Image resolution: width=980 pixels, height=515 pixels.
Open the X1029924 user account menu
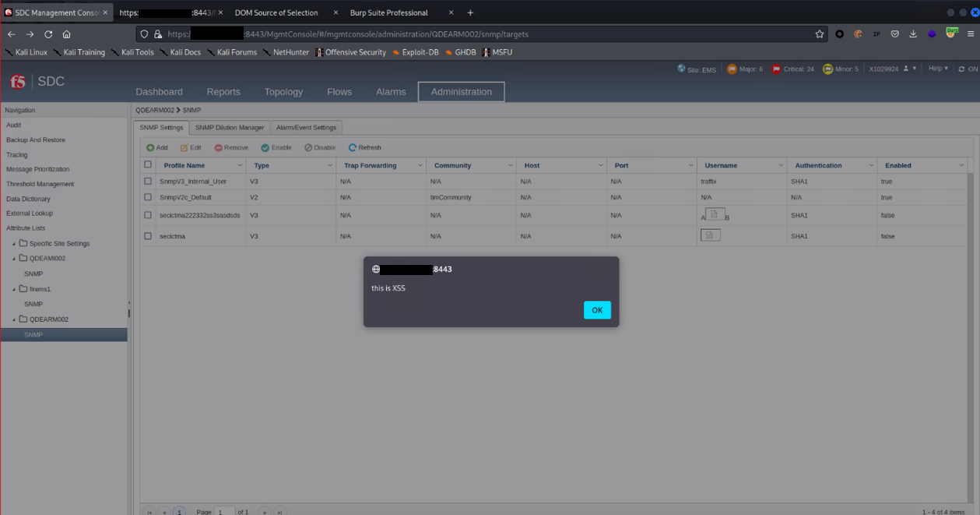coord(893,69)
